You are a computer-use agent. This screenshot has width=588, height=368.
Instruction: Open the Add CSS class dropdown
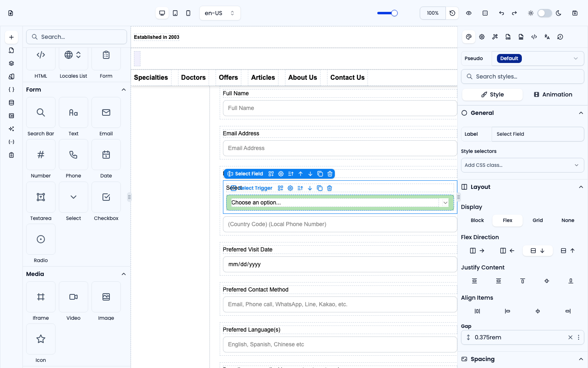coord(523,165)
